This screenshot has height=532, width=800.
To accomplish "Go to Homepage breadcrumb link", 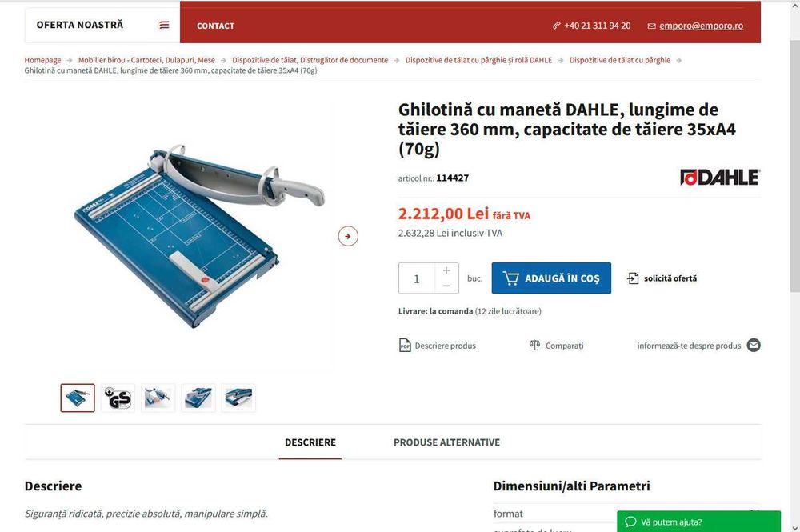I will click(x=42, y=60).
